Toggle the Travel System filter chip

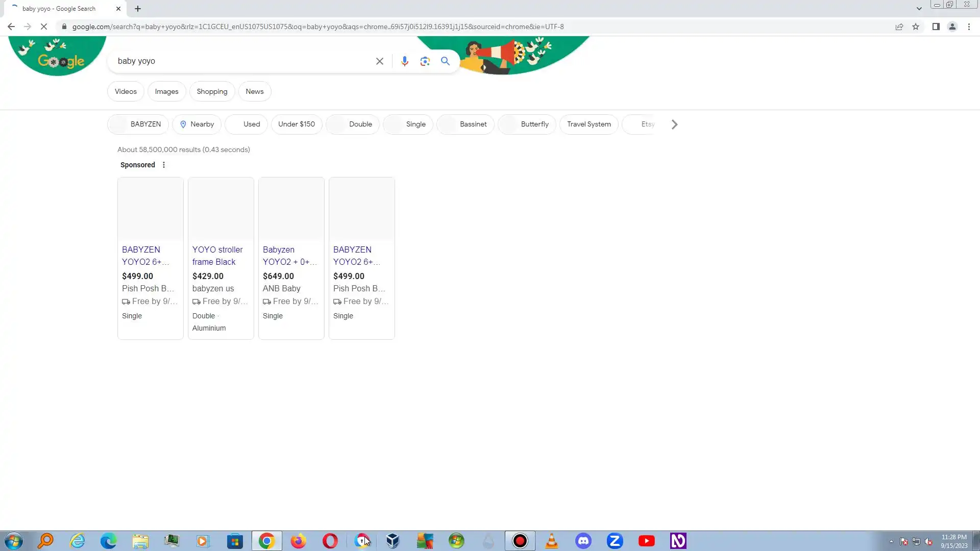click(x=589, y=124)
